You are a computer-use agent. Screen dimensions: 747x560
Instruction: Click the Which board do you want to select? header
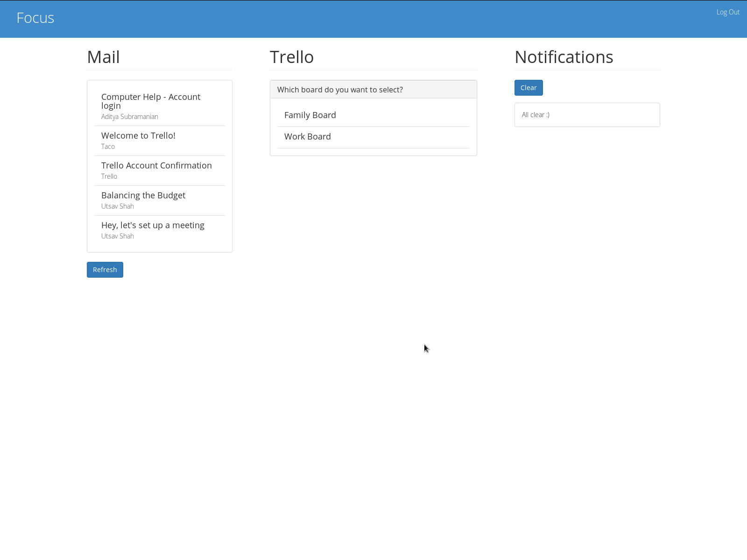click(373, 90)
